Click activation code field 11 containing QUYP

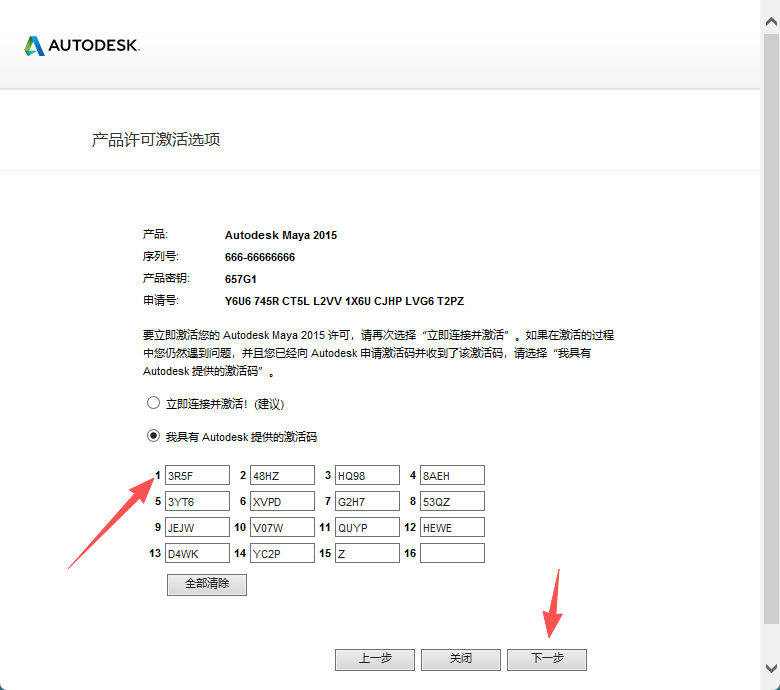(368, 527)
